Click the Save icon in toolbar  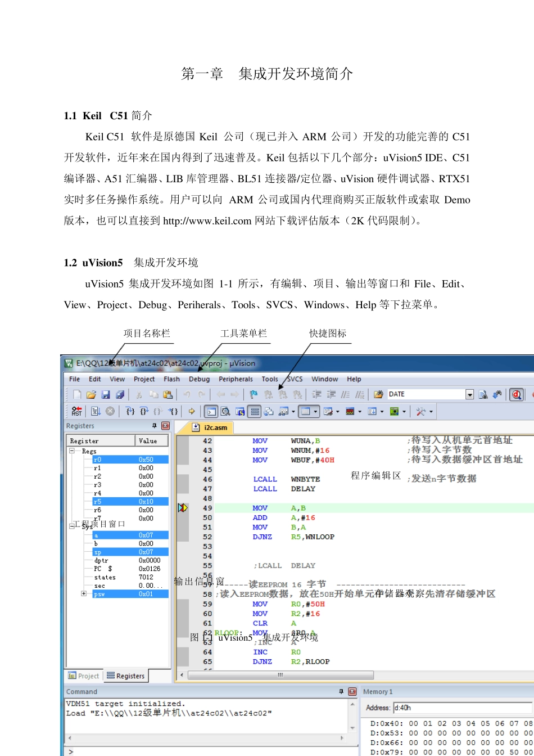[x=105, y=394]
